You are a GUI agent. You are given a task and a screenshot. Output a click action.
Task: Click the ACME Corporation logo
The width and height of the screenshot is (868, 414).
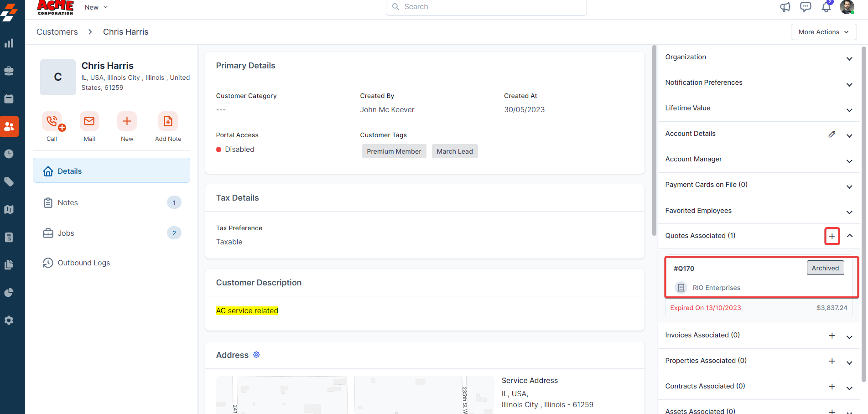[x=55, y=8]
